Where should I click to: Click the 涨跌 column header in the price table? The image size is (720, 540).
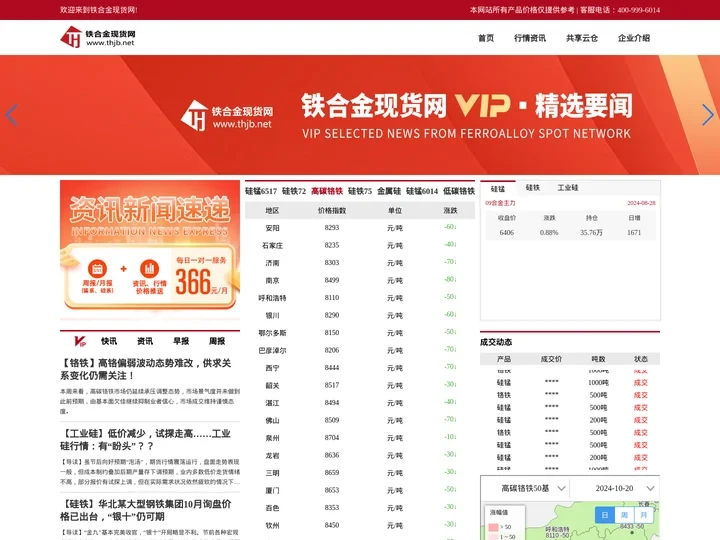click(x=450, y=210)
